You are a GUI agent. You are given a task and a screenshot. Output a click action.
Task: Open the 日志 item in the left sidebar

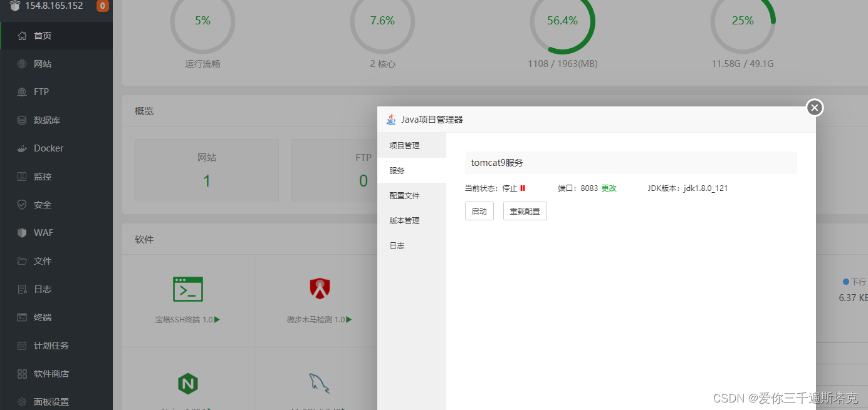56,289
